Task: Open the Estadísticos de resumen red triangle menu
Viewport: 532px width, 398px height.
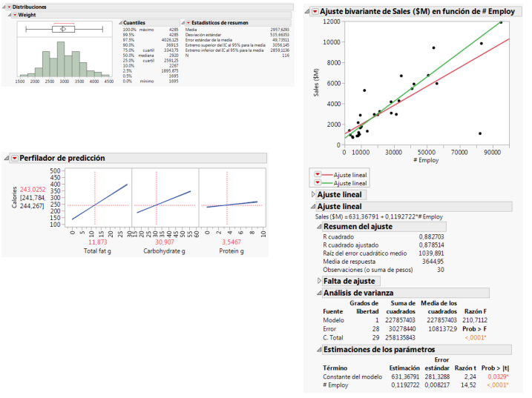Action: (x=188, y=23)
